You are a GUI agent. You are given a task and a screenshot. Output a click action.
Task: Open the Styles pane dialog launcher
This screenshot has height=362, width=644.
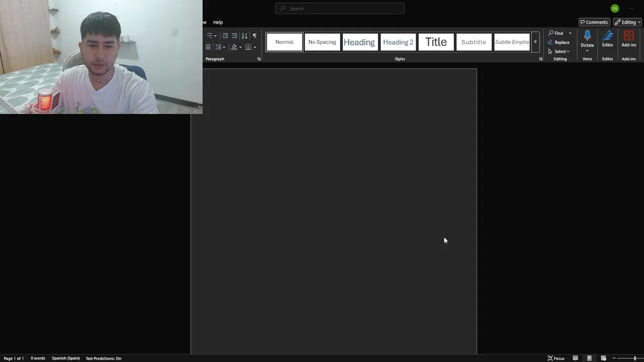541,59
